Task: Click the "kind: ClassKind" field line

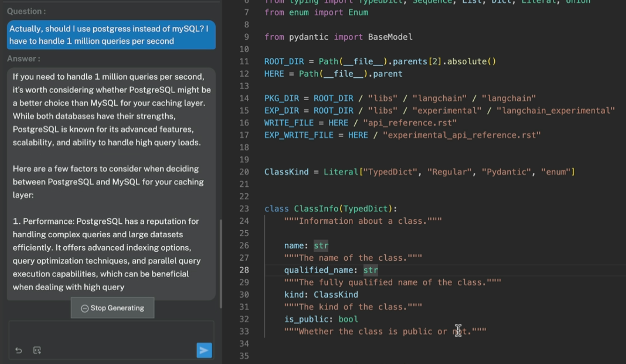Action: tap(321, 295)
